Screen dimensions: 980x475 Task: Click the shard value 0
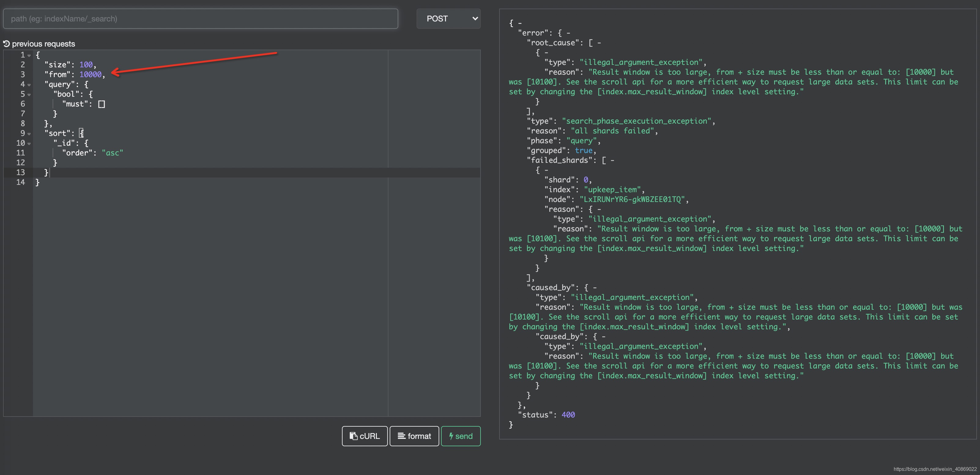point(586,180)
